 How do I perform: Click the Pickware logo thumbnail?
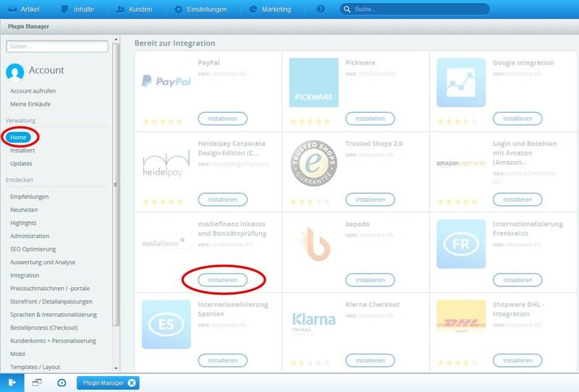313,82
